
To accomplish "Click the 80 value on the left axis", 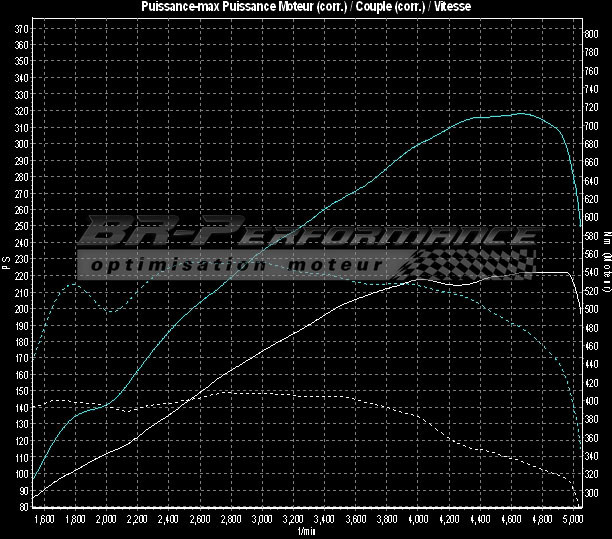I will pos(24,507).
